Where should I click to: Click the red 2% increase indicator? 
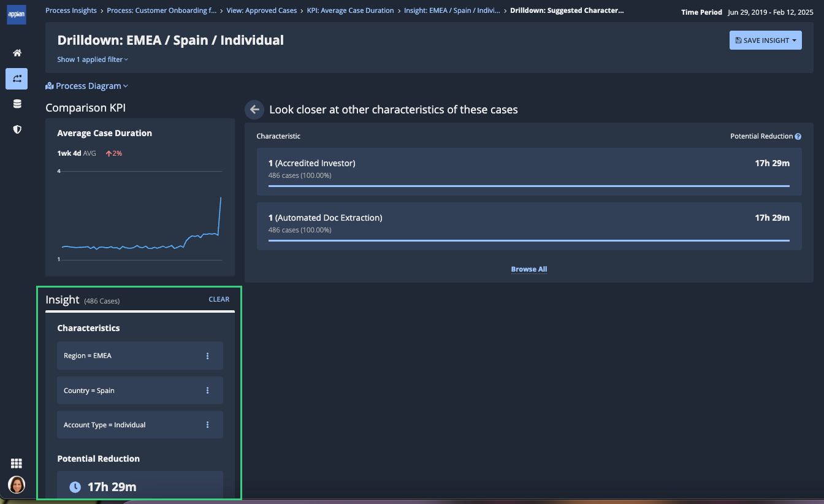[x=114, y=153]
